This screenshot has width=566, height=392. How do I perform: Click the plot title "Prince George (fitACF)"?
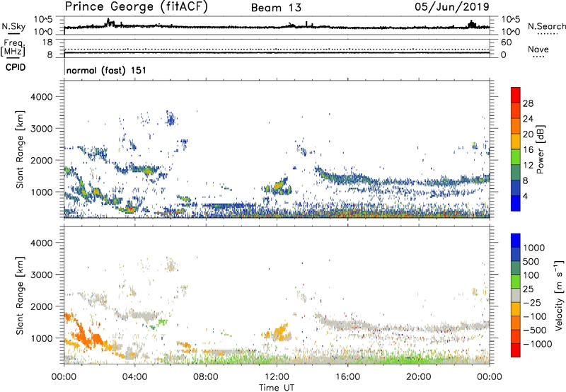(137, 7)
